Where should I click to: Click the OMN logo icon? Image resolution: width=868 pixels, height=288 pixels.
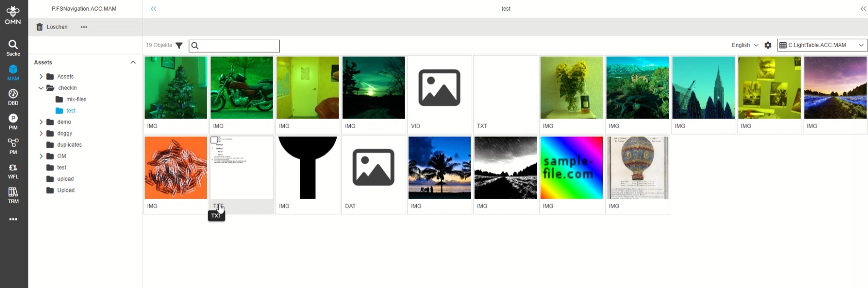click(x=13, y=15)
